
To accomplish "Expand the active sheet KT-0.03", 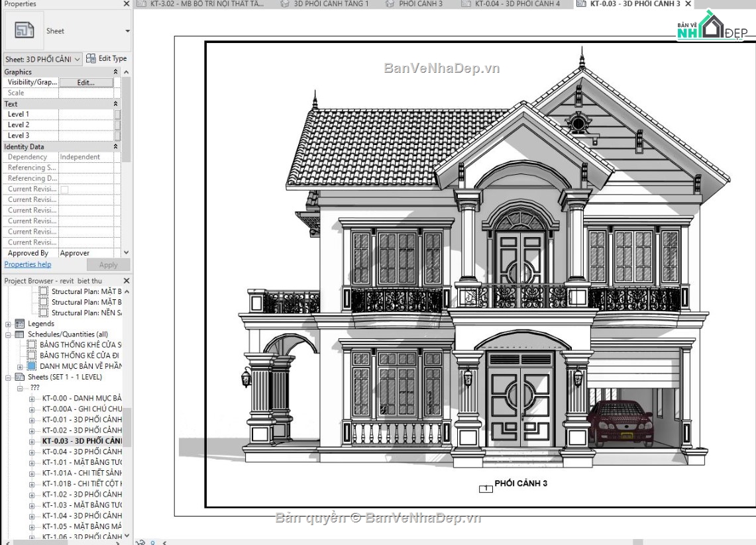I will [32, 442].
